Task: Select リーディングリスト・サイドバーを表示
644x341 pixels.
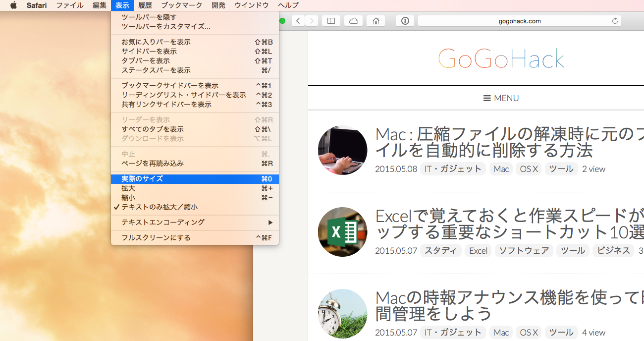Action: [195, 95]
